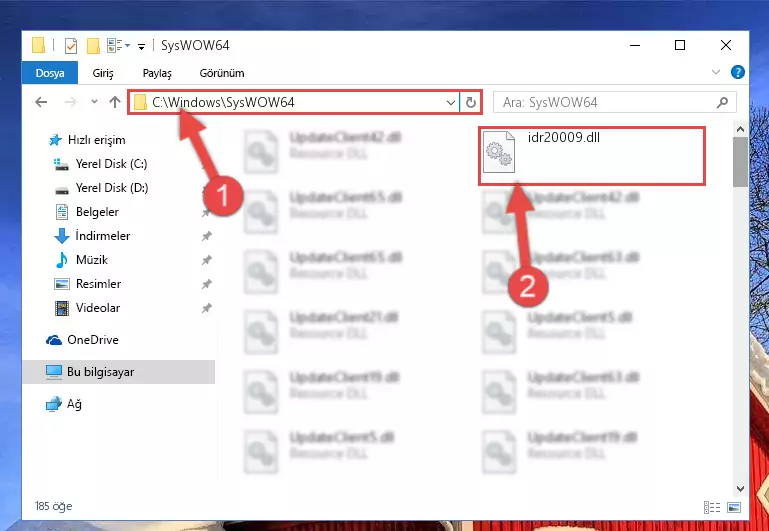Open Müzik folder in sidebar
This screenshot has height=531, width=769.
pos(92,260)
